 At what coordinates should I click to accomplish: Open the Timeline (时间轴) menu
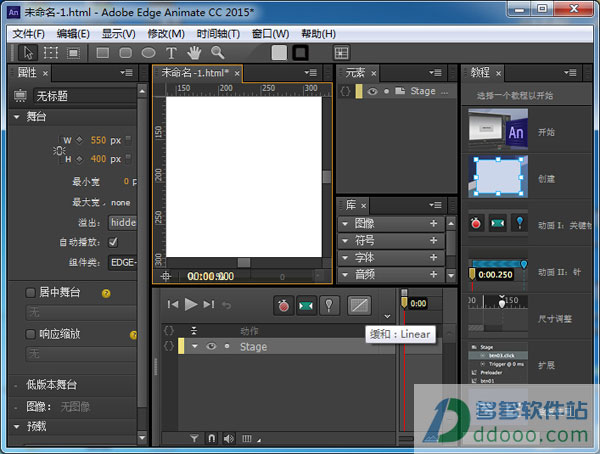(218, 34)
